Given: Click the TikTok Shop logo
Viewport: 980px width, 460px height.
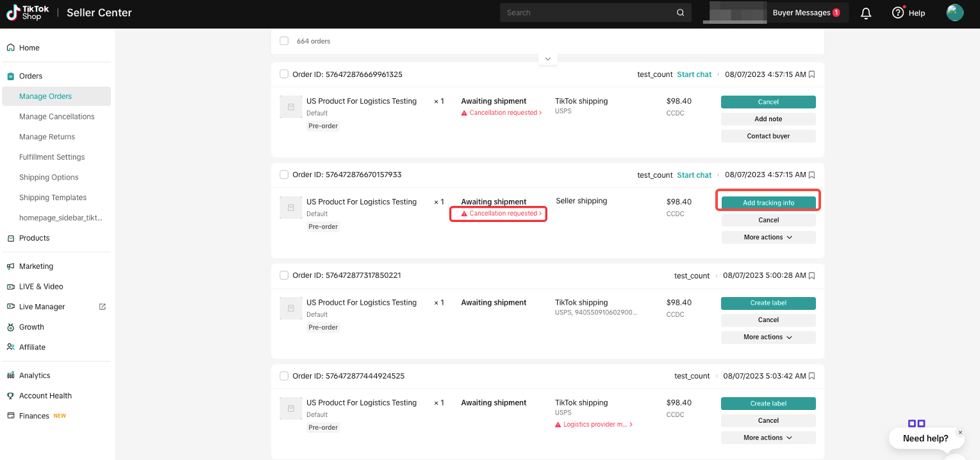Looking at the screenshot, I should tap(24, 13).
